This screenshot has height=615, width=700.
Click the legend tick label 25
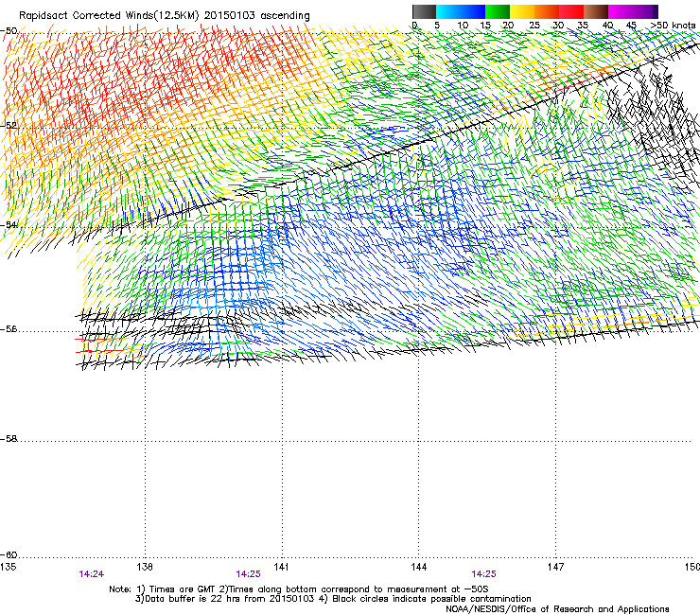[x=534, y=26]
